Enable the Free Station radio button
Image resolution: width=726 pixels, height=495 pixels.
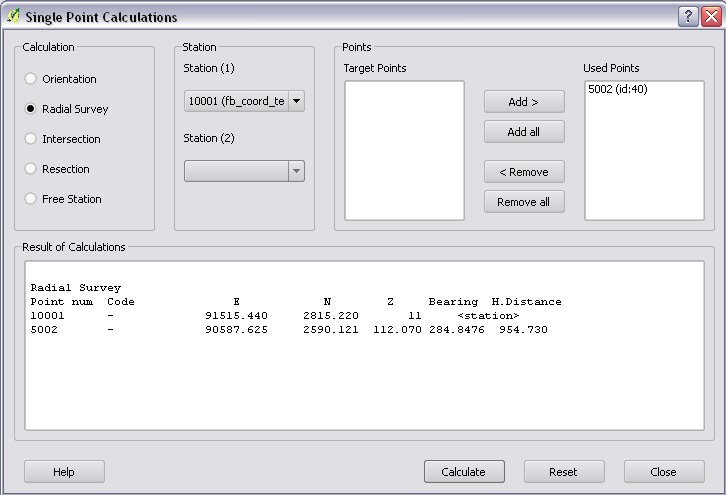[31, 199]
